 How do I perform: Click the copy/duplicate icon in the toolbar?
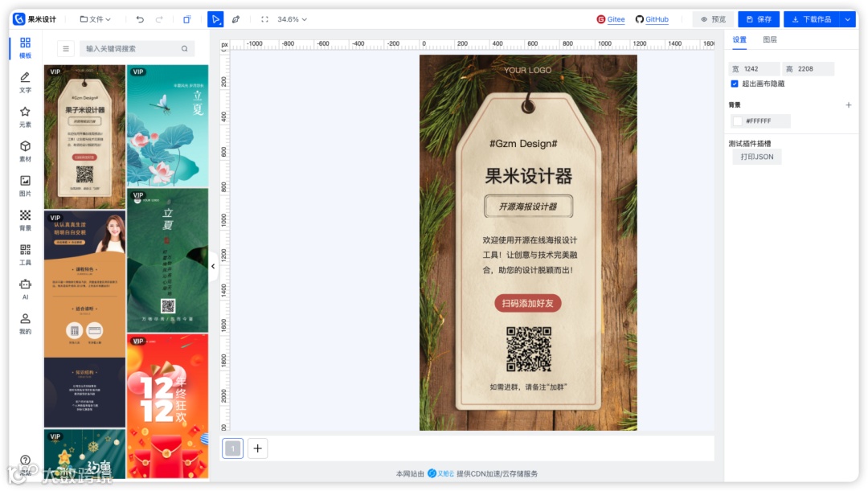(187, 19)
